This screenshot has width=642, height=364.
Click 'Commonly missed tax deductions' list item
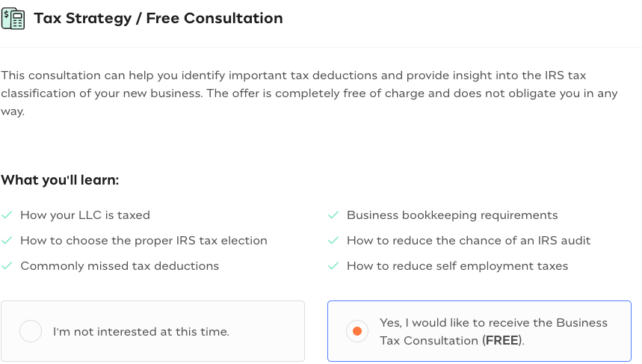120,266
